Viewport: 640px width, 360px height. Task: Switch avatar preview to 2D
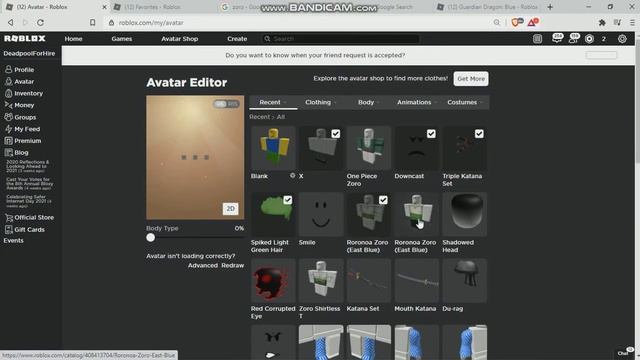point(230,209)
